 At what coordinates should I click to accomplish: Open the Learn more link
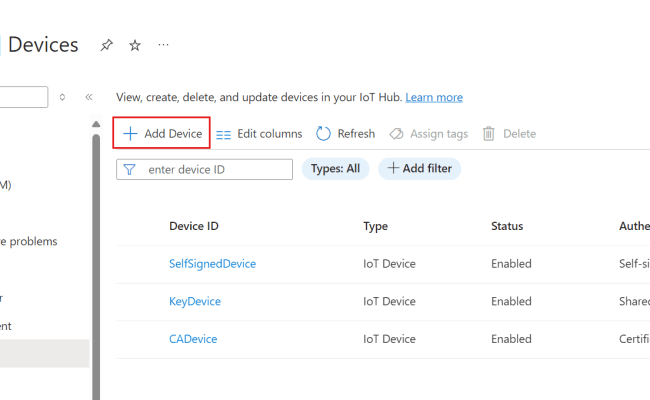(434, 97)
